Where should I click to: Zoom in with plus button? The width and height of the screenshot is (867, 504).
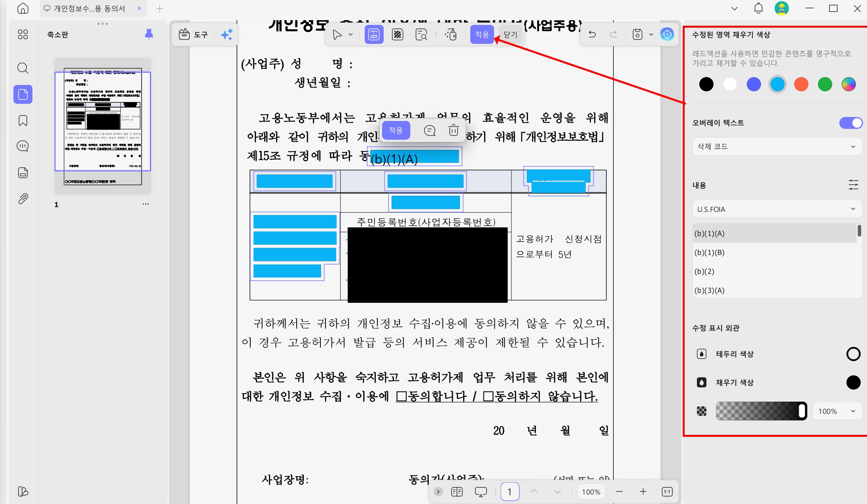(x=643, y=492)
